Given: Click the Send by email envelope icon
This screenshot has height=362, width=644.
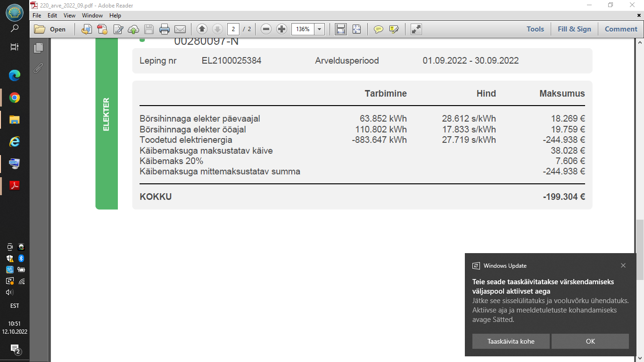Looking at the screenshot, I should click(180, 29).
